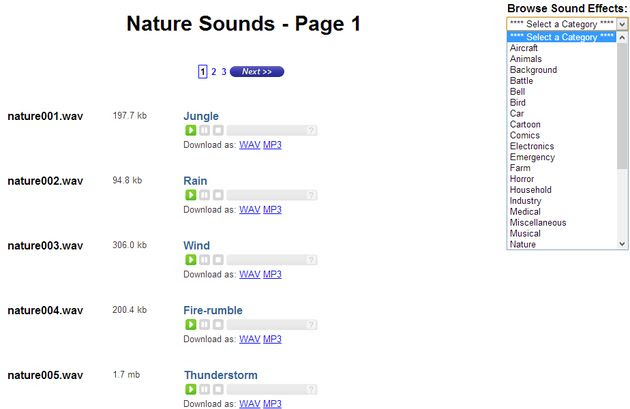Open the Select a Category dropdown arrow
Image resolution: width=630 pixels, height=409 pixels.
coord(622,24)
